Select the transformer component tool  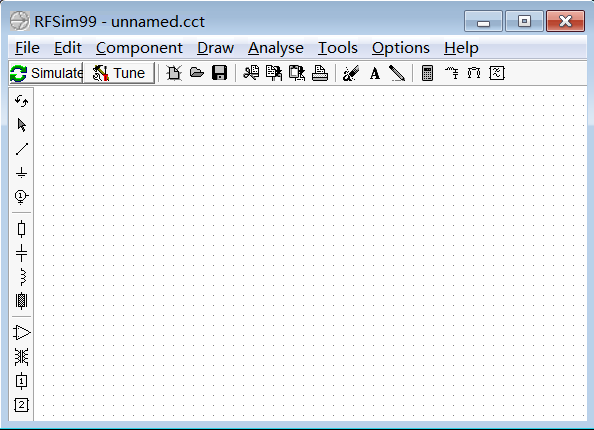pos(22,357)
